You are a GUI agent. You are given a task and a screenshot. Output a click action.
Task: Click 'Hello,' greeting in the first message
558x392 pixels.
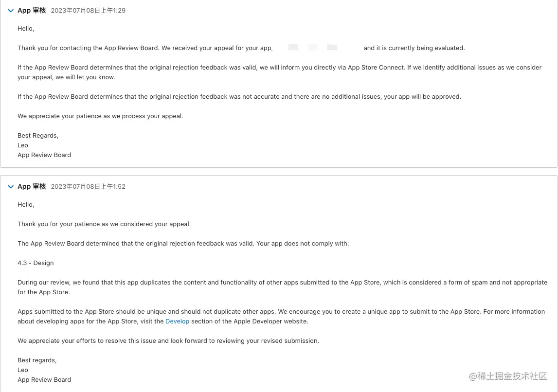coord(26,29)
